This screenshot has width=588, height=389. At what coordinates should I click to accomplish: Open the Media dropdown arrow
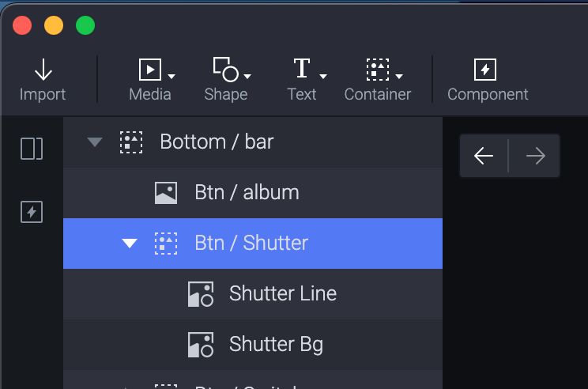click(171, 76)
